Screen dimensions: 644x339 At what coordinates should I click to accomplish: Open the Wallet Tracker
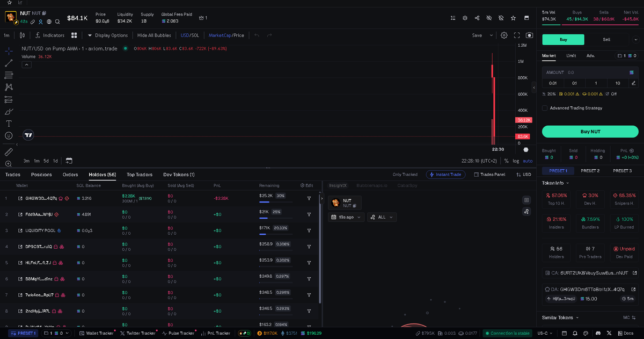pos(97,333)
